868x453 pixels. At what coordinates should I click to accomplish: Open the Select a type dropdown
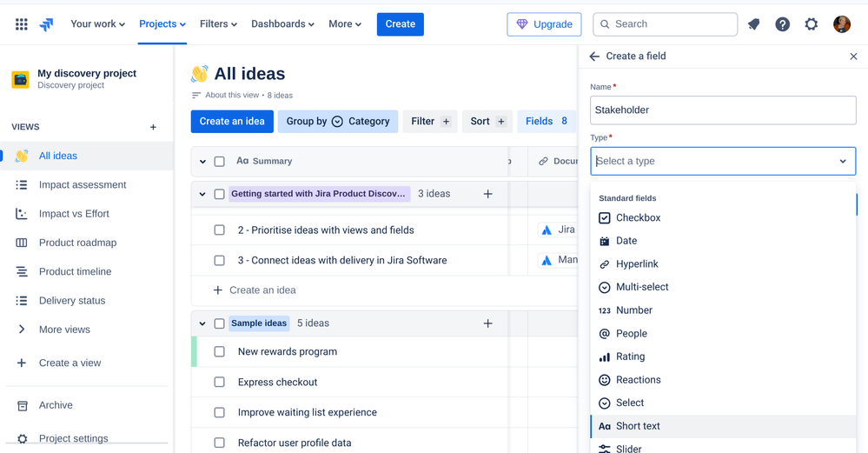(x=723, y=161)
